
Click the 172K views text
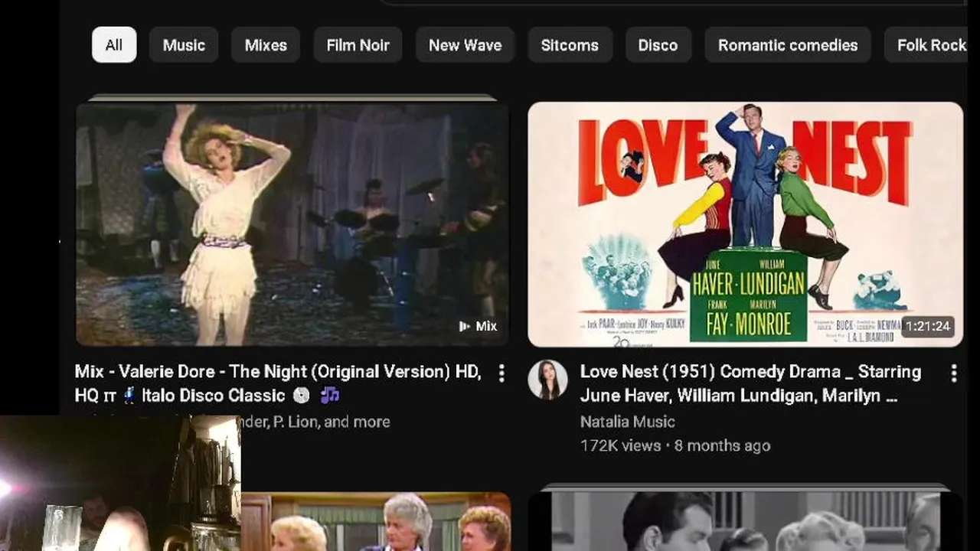point(620,445)
